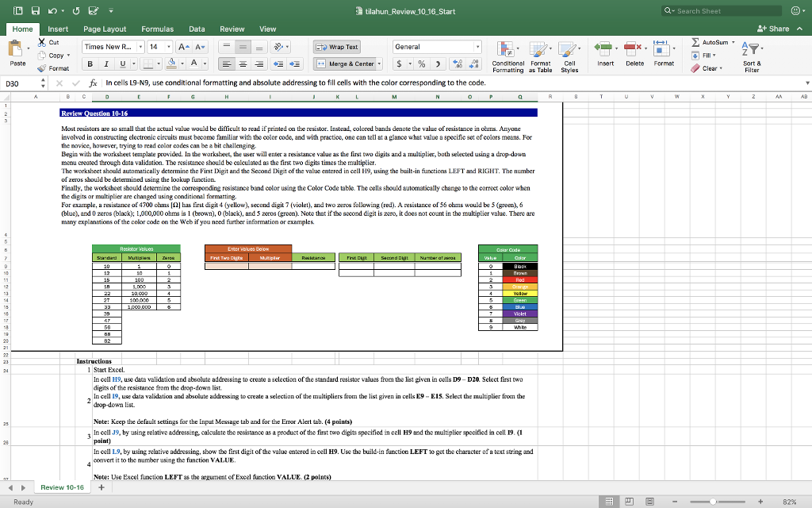This screenshot has height=508, width=812.
Task: Expand the formula bar chevron
Action: [x=806, y=83]
